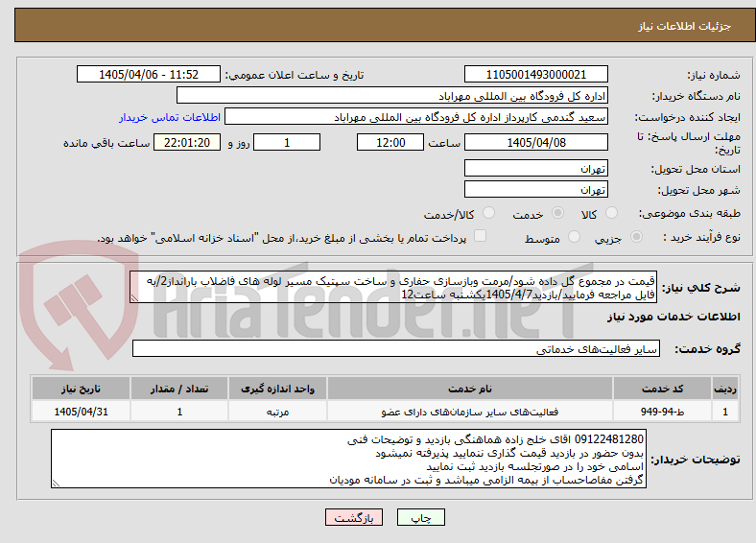Click the general need description text area
The width and height of the screenshot is (756, 543).
coord(393,288)
